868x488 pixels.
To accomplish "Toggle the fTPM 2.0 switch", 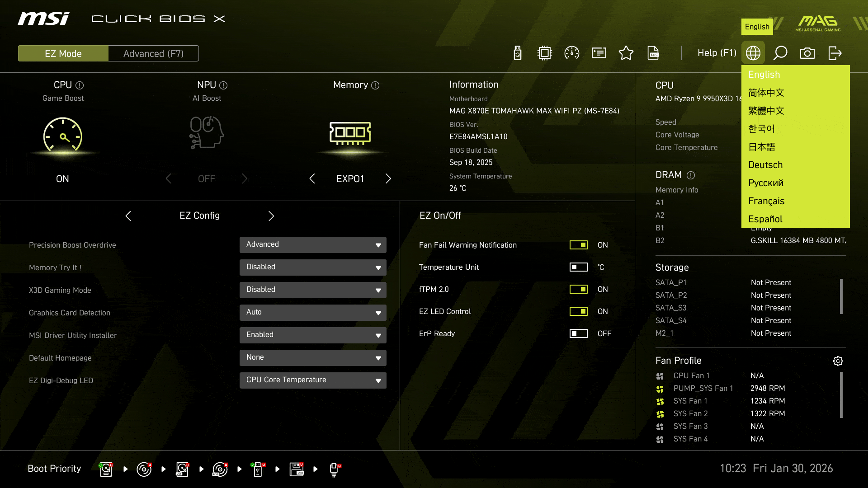I will (x=579, y=289).
